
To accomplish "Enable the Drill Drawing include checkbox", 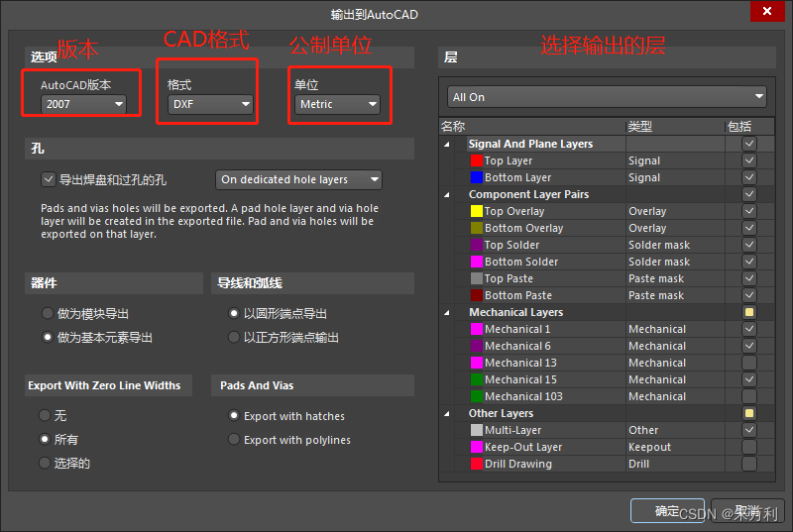I will [749, 464].
